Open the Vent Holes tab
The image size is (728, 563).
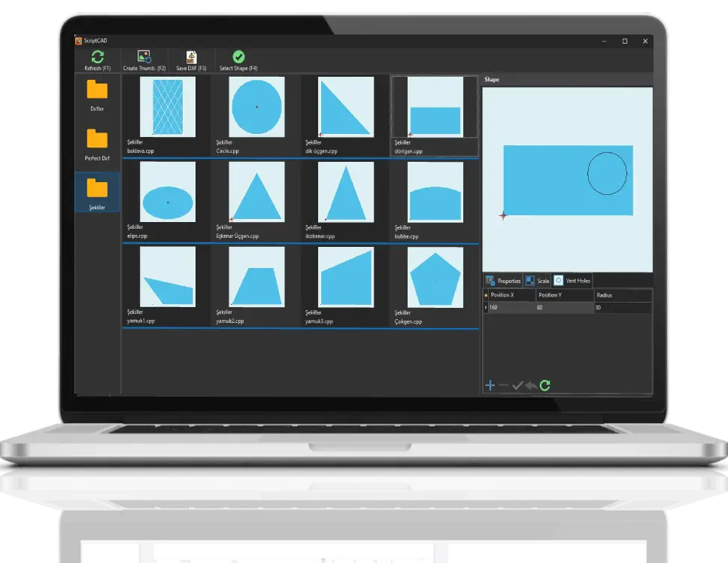point(572,281)
